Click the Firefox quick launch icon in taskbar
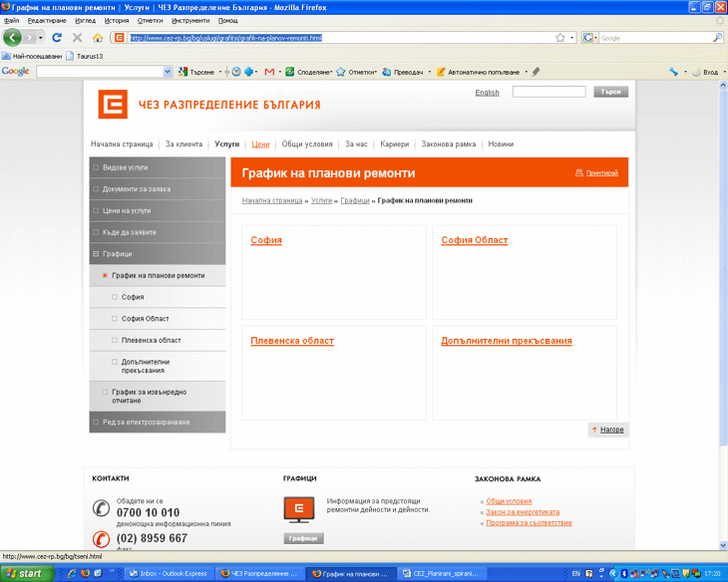The width and height of the screenshot is (728, 582). [x=85, y=574]
